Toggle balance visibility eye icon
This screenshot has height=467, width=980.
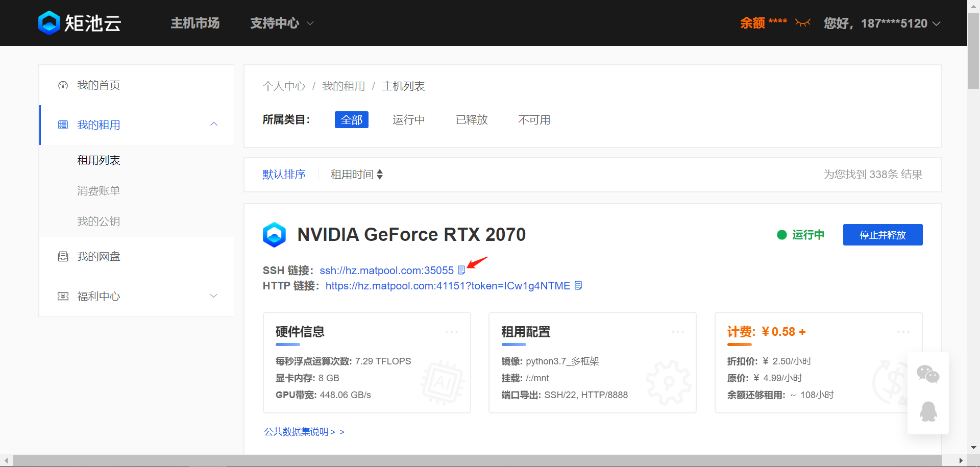tap(803, 23)
